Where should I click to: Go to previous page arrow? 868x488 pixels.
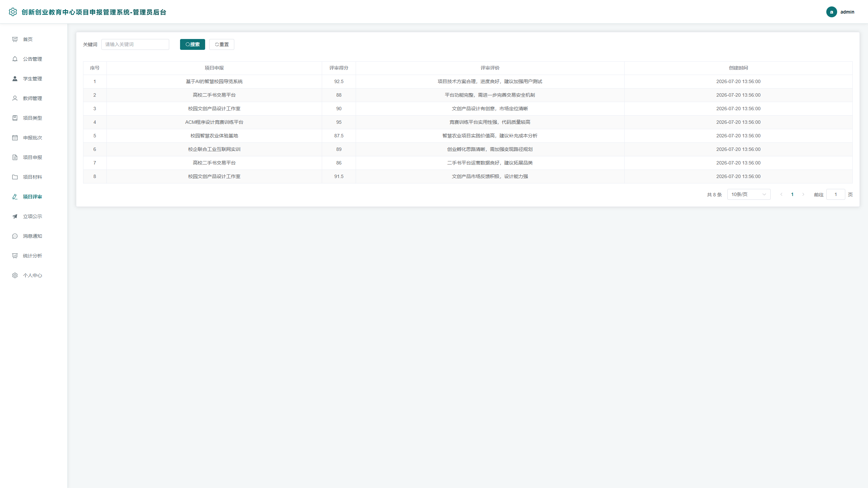coord(781,194)
